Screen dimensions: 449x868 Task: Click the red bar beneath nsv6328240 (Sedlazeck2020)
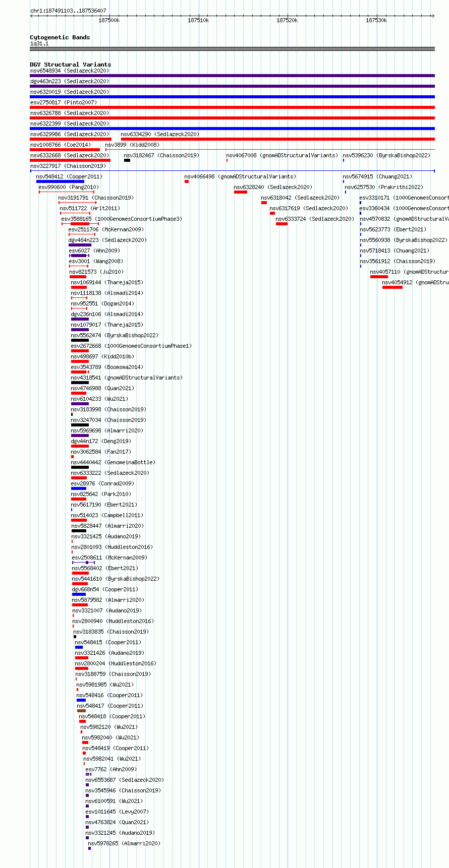(241, 192)
